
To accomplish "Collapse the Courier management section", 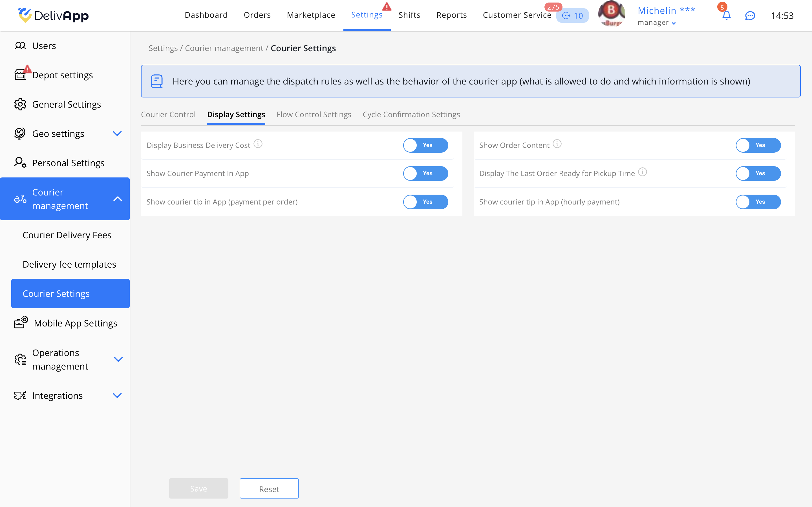I will click(x=118, y=199).
